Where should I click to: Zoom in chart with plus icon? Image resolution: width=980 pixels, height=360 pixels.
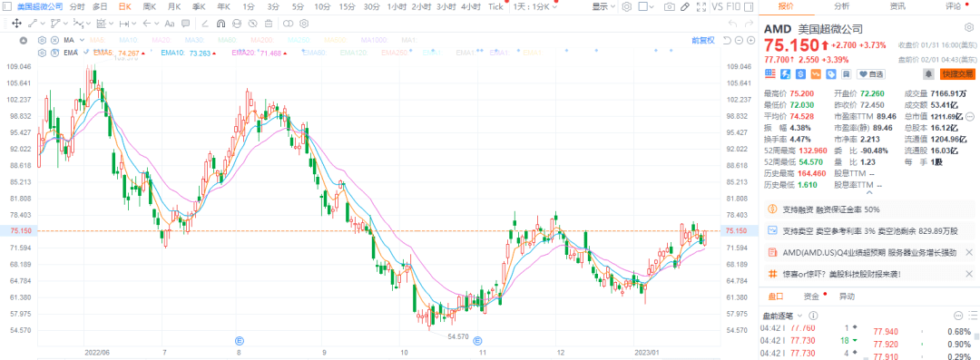[750, 40]
